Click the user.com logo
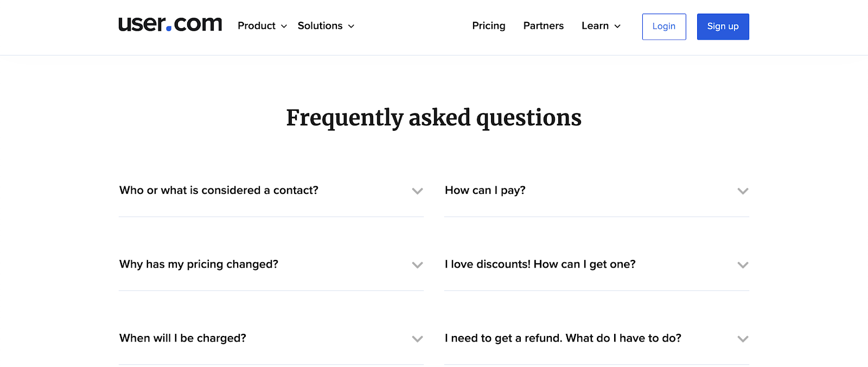Image resolution: width=868 pixels, height=367 pixels. point(170,24)
